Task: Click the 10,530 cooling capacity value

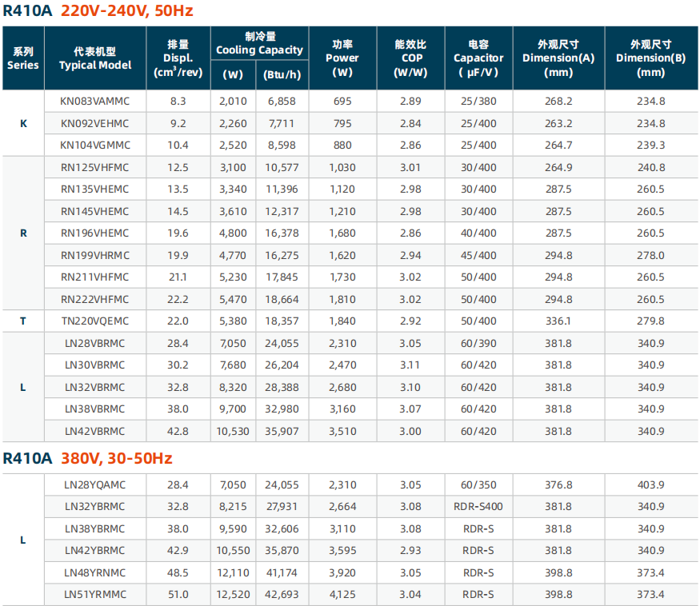Action: [x=233, y=432]
